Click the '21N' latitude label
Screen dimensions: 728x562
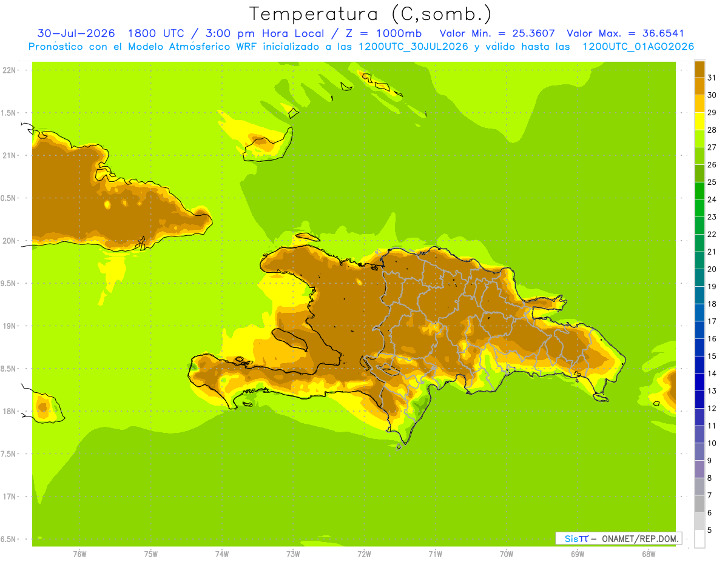[10, 155]
